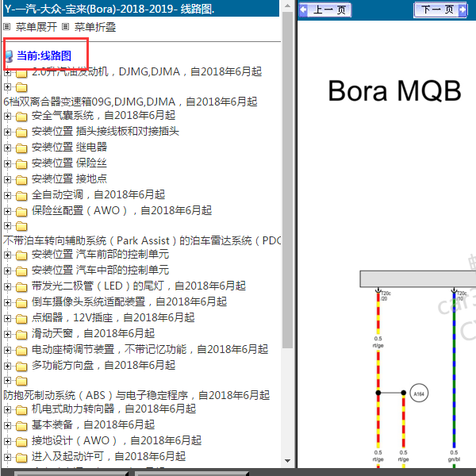Click folder icon above 防抱死制动系统（ABS）

[x=21, y=381]
